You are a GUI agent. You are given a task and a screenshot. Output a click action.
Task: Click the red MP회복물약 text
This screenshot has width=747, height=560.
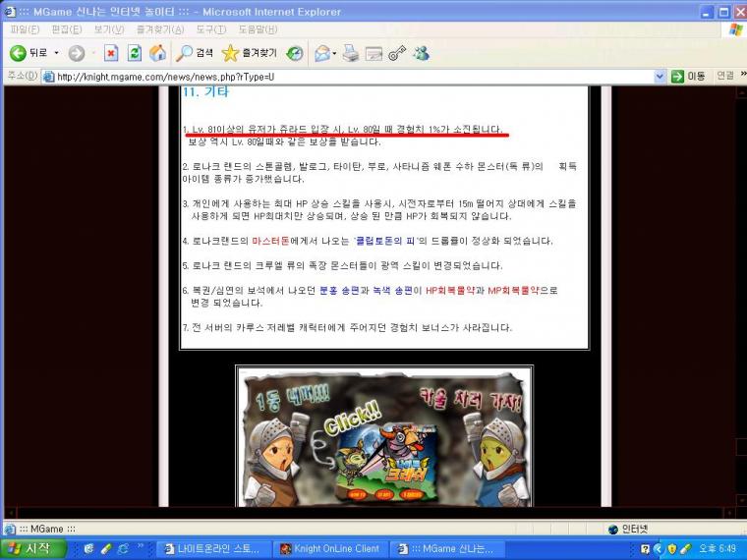[x=513, y=291]
